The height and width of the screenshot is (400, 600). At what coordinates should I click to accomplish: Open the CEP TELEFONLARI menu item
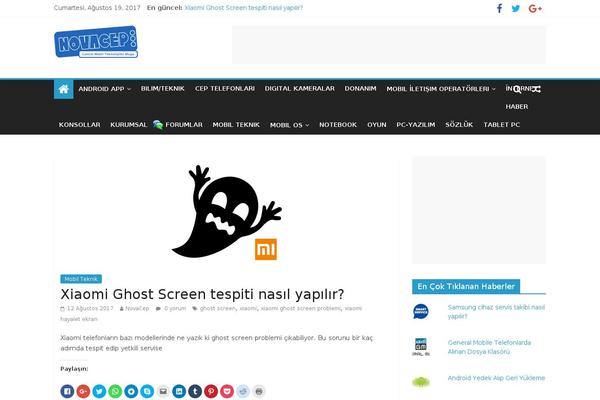point(225,88)
